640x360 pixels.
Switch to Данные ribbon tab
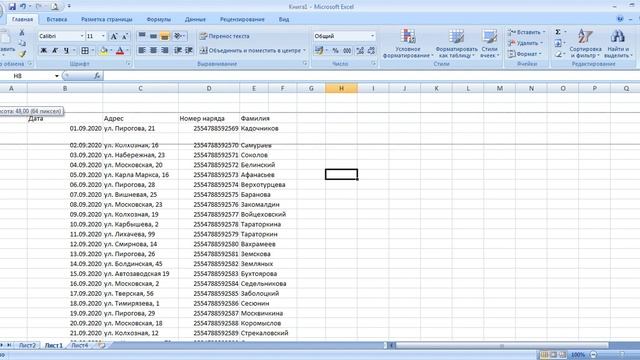coord(195,20)
